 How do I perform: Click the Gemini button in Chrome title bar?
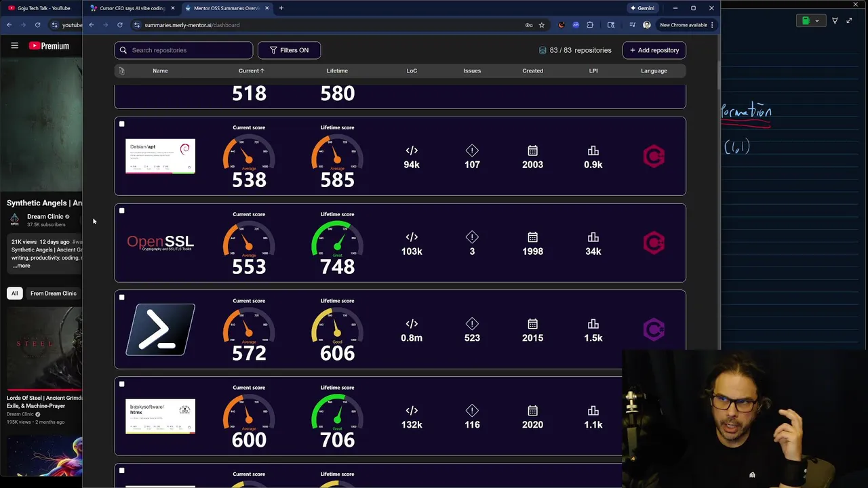642,8
